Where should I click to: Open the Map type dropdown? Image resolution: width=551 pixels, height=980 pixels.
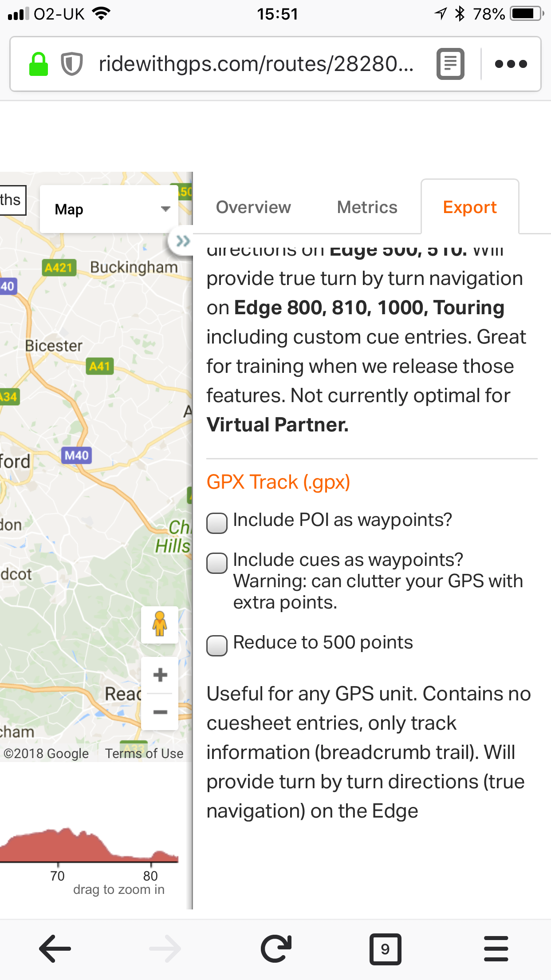click(109, 208)
